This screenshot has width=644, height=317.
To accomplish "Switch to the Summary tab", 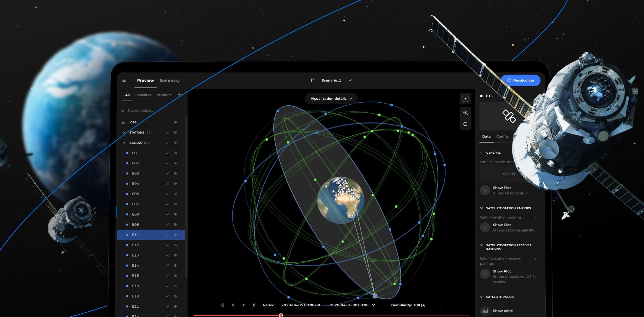I will (x=169, y=80).
